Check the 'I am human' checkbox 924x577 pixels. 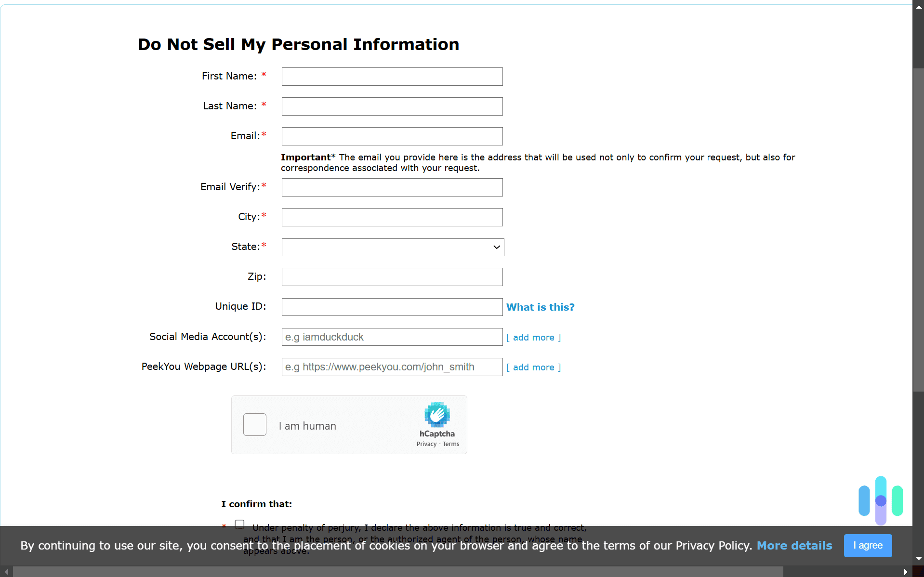[x=254, y=424]
